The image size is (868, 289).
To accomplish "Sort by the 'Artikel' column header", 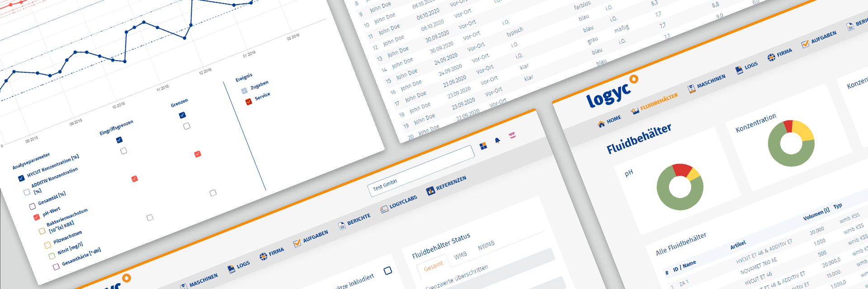I will point(738,245).
